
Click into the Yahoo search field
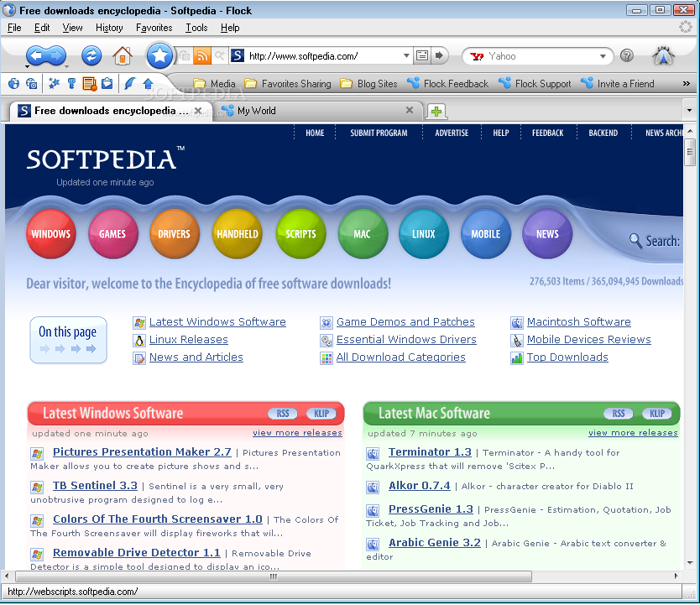point(542,56)
